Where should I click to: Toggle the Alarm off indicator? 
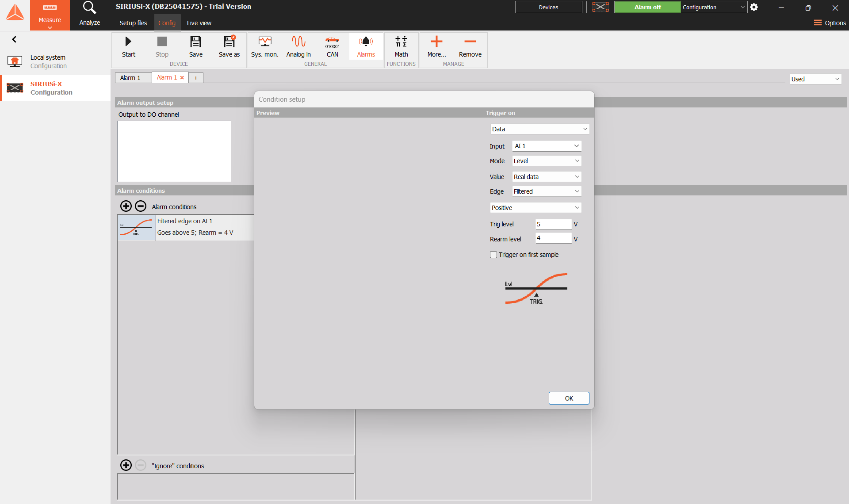tap(647, 7)
